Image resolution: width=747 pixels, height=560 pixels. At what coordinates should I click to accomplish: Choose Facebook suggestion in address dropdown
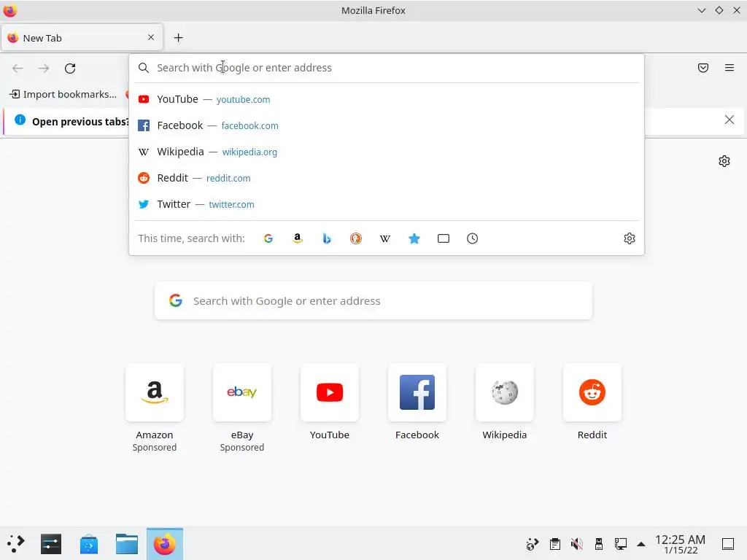point(387,125)
